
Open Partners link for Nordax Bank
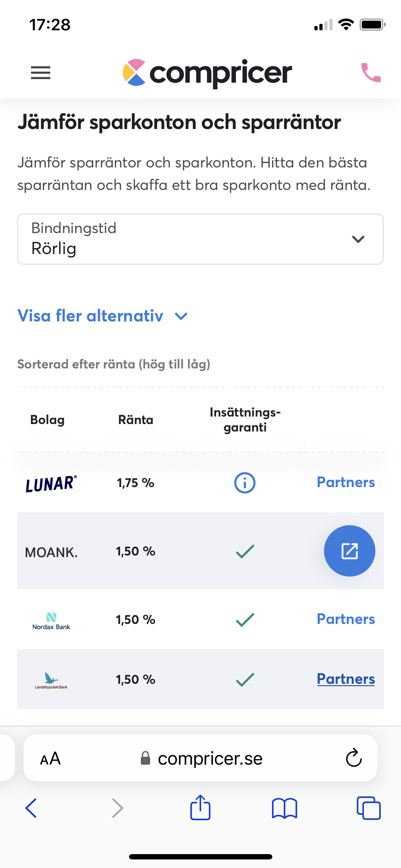click(345, 619)
